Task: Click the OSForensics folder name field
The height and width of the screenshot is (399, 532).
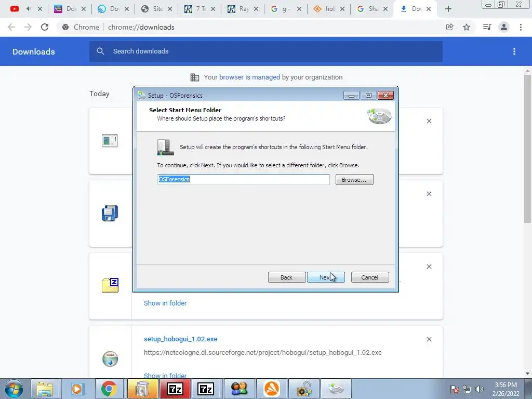Action: (x=243, y=179)
